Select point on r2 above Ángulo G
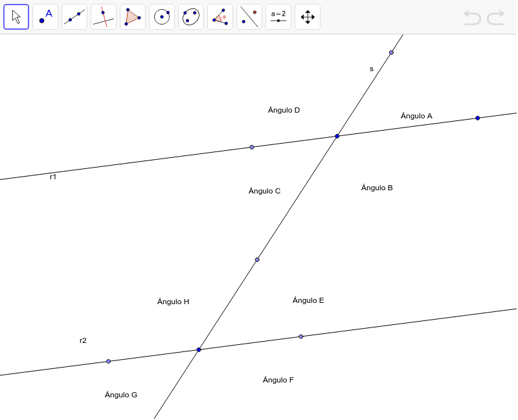The image size is (518, 420). 108,361
